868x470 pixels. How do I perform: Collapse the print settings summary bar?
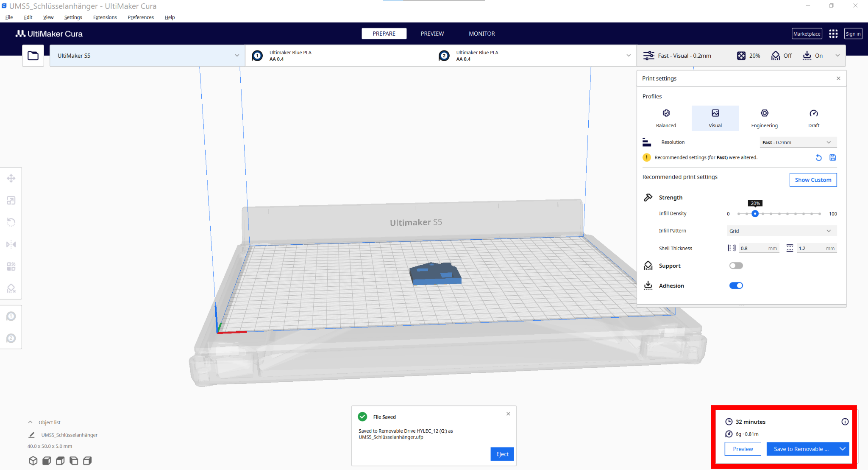coord(837,56)
